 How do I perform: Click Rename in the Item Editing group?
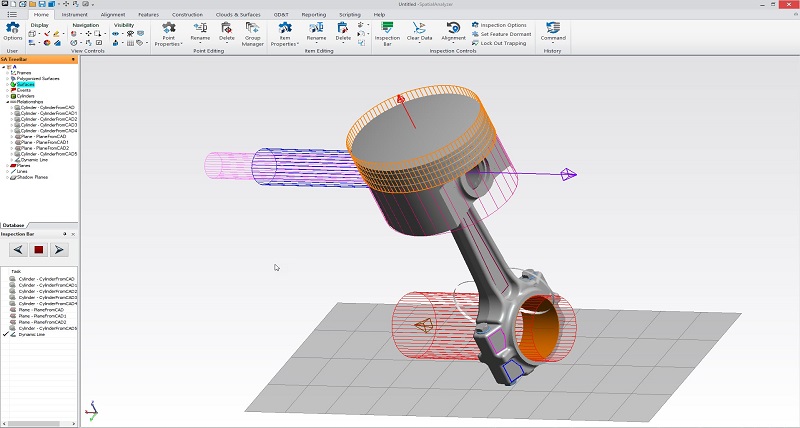316,31
